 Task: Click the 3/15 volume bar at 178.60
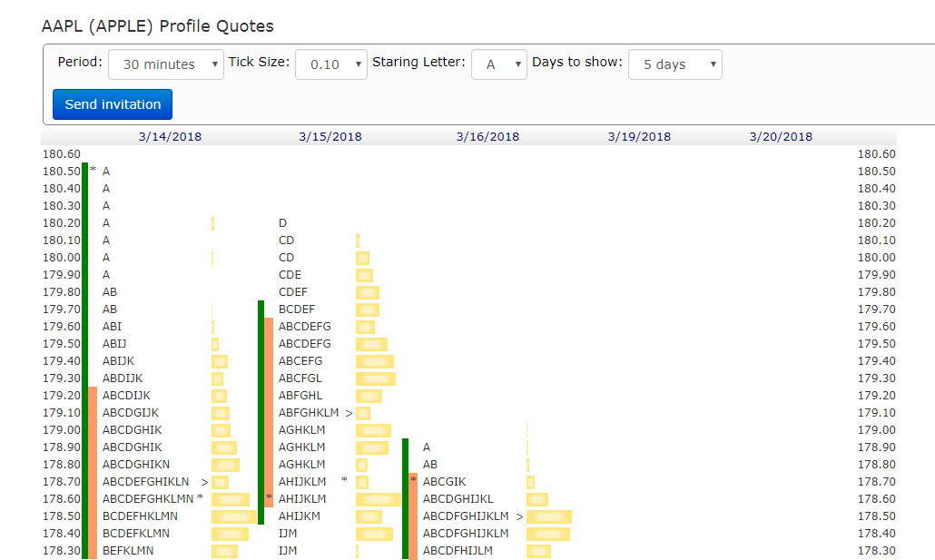point(378,499)
